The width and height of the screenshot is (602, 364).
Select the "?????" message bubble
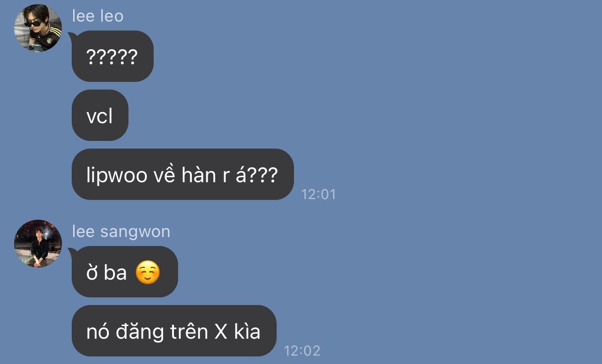[x=113, y=56]
